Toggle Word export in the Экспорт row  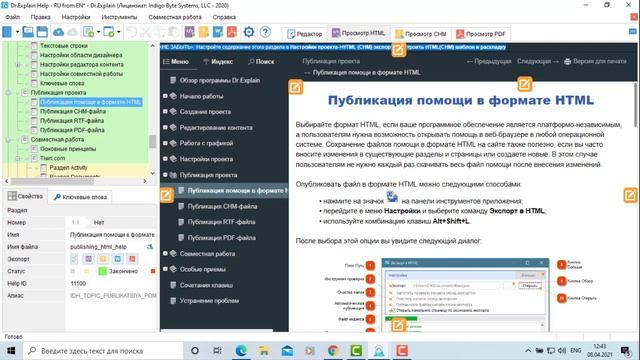[118, 259]
